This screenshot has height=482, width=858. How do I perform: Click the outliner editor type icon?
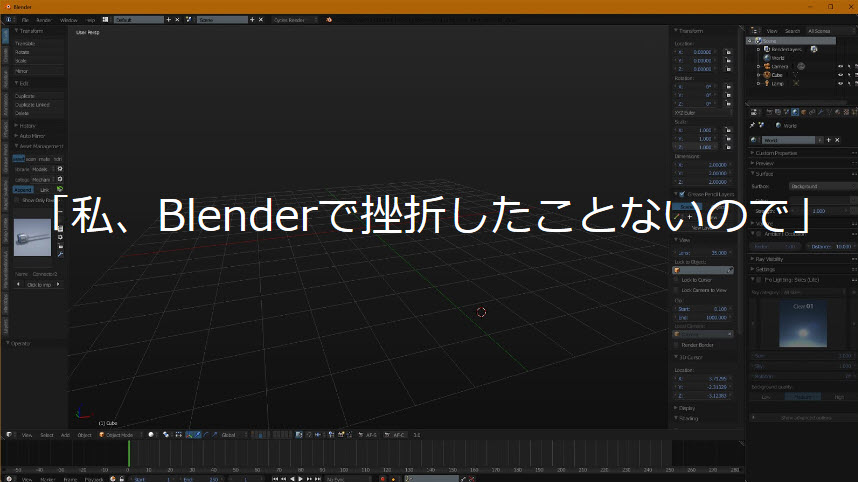point(754,31)
